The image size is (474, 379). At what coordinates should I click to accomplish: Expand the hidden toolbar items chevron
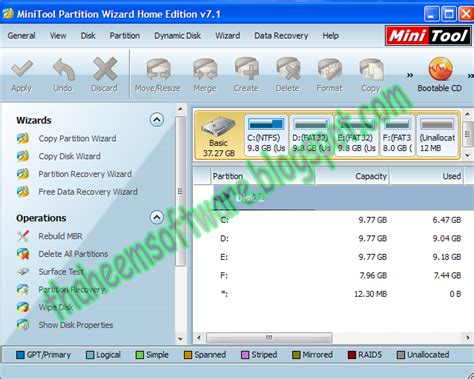pyautogui.click(x=410, y=75)
